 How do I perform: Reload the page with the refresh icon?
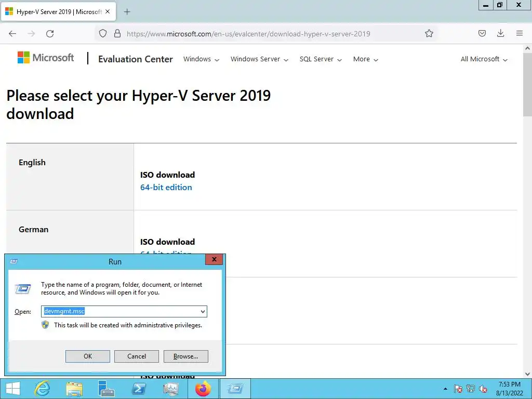point(50,34)
